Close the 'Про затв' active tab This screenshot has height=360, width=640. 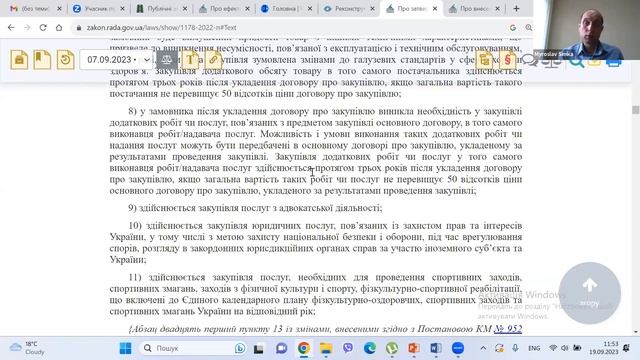[435, 9]
